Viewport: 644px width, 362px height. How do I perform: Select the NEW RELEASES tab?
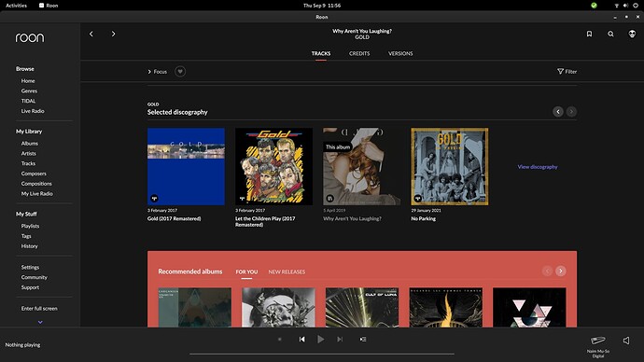[x=287, y=271]
